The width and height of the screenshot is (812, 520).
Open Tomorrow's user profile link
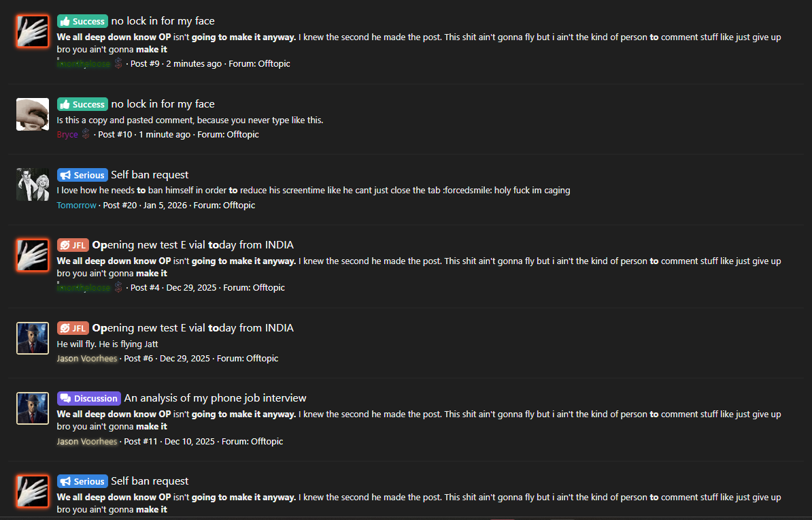point(77,205)
